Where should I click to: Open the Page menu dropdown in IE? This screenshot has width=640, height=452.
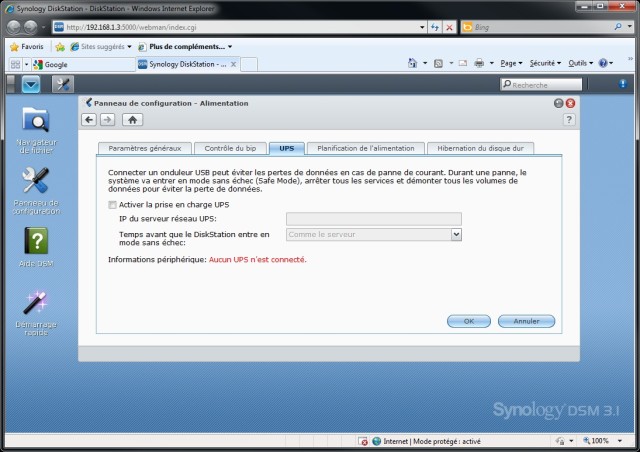point(513,63)
